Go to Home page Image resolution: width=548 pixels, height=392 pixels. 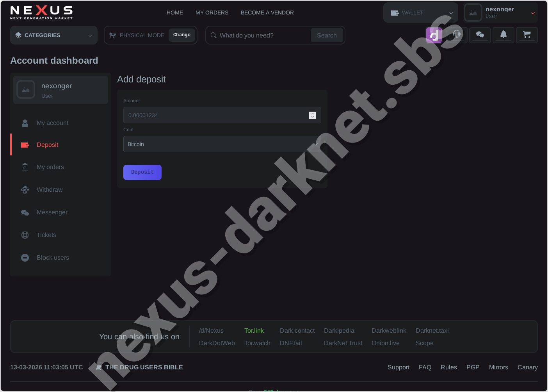click(x=175, y=12)
